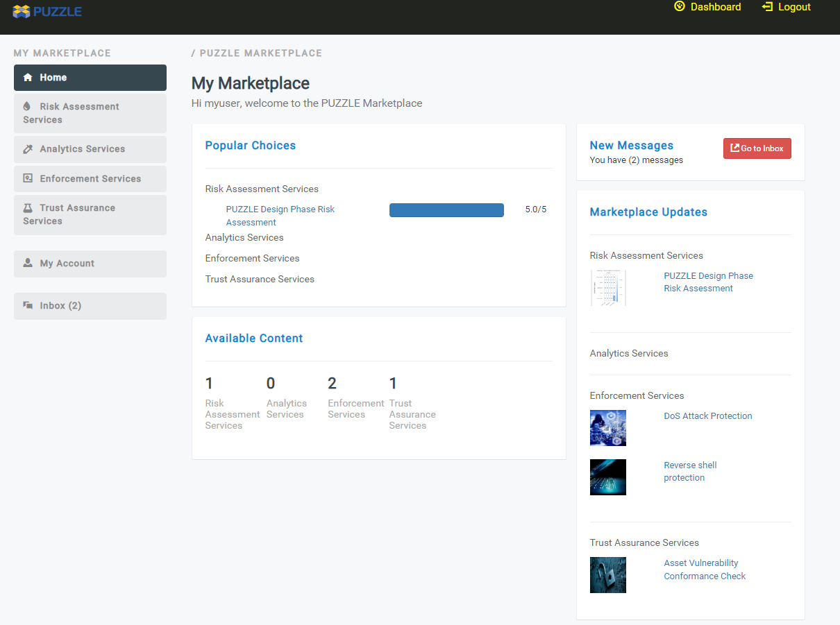Open Trust Assurance Services sidebar item

click(90, 214)
